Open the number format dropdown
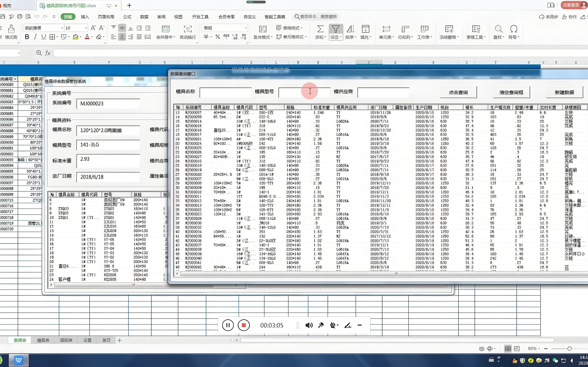 click(246, 28)
